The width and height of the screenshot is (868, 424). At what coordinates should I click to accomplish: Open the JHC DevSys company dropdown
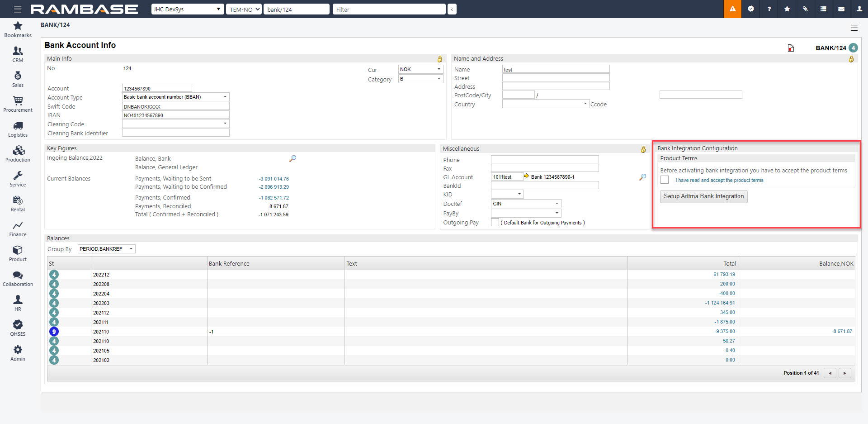pyautogui.click(x=188, y=9)
